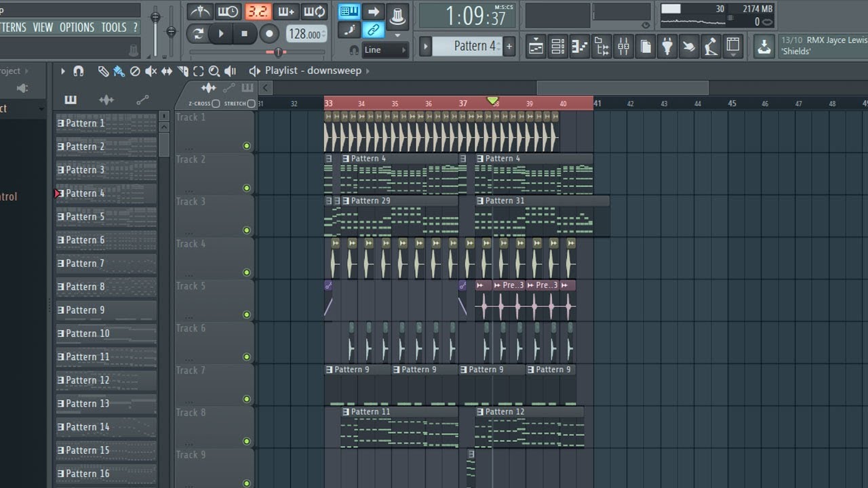
Task: Click the arrow left of Pattern 4 selector
Action: coord(426,46)
